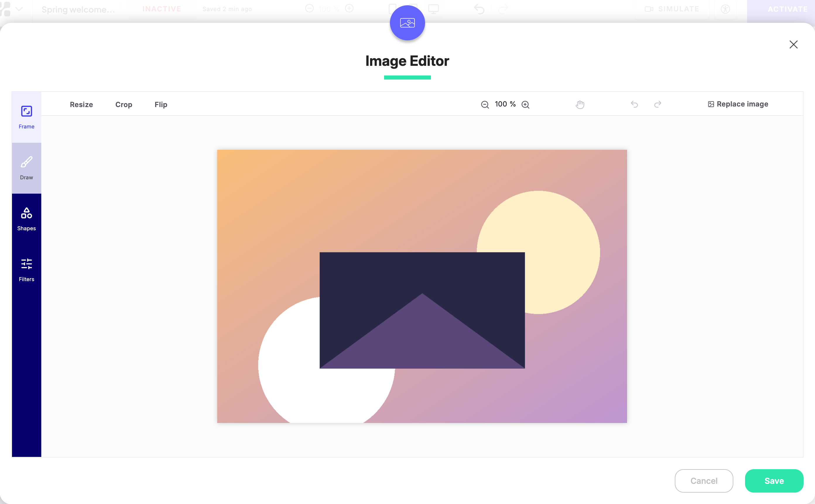This screenshot has height=504, width=815.
Task: Click the background header redo arrow
Action: click(503, 9)
